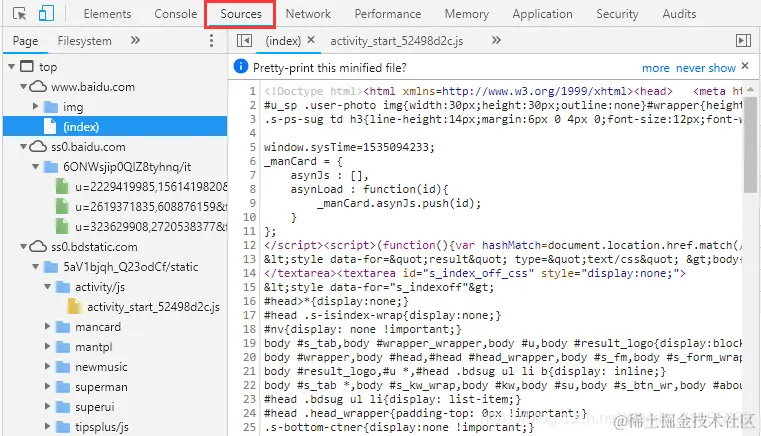This screenshot has width=761, height=436.
Task: Click the ss0.bdstatic.com cloud icon
Action: (x=38, y=247)
